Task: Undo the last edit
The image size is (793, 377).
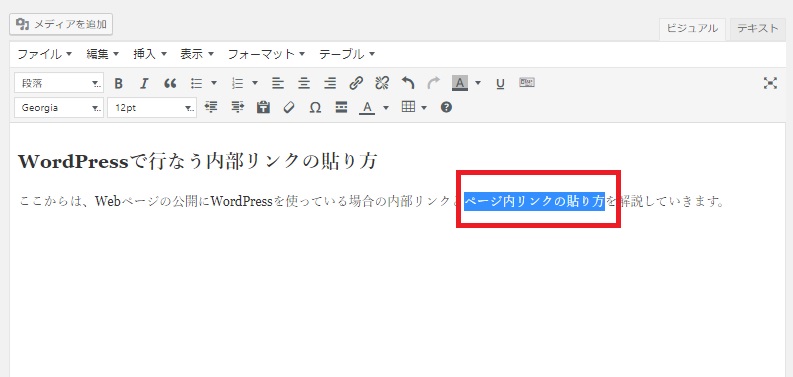Action: click(408, 83)
